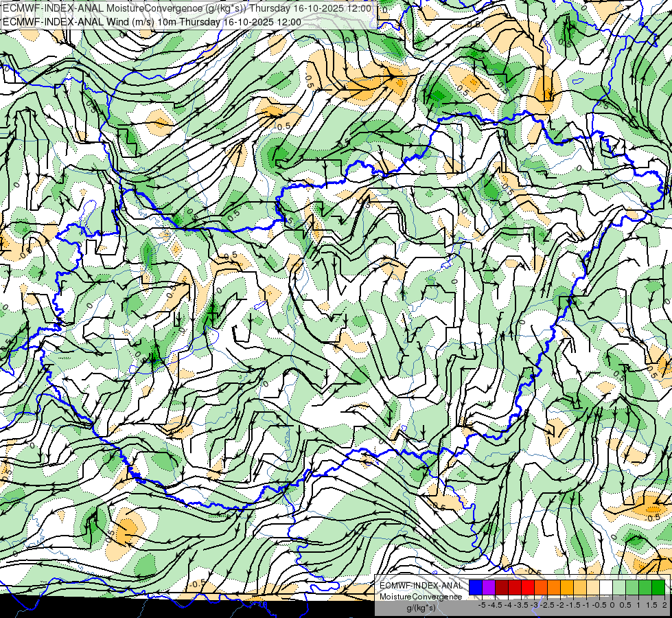Viewport: 672px width, 618px height.
Task: Click the Wind 10m title line
Action: (x=152, y=22)
